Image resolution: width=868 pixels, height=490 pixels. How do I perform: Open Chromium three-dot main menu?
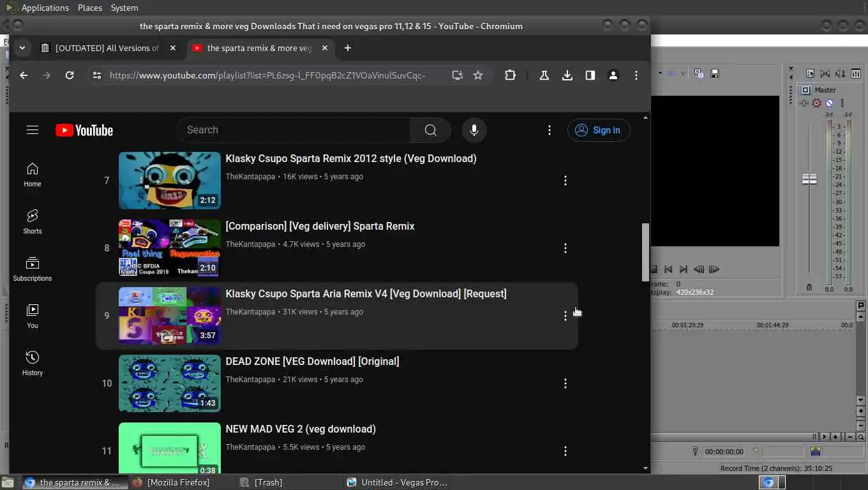tap(636, 75)
